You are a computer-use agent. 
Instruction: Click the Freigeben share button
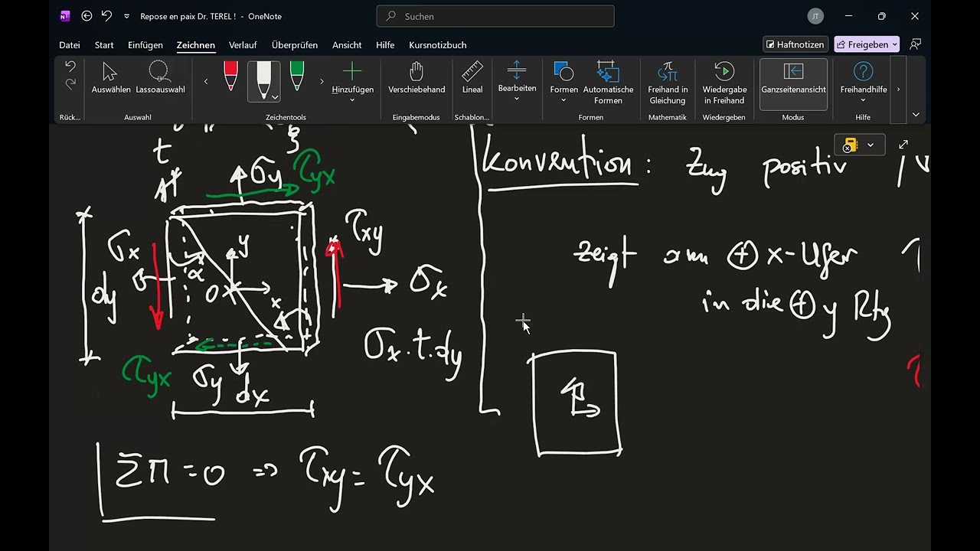[x=867, y=44]
